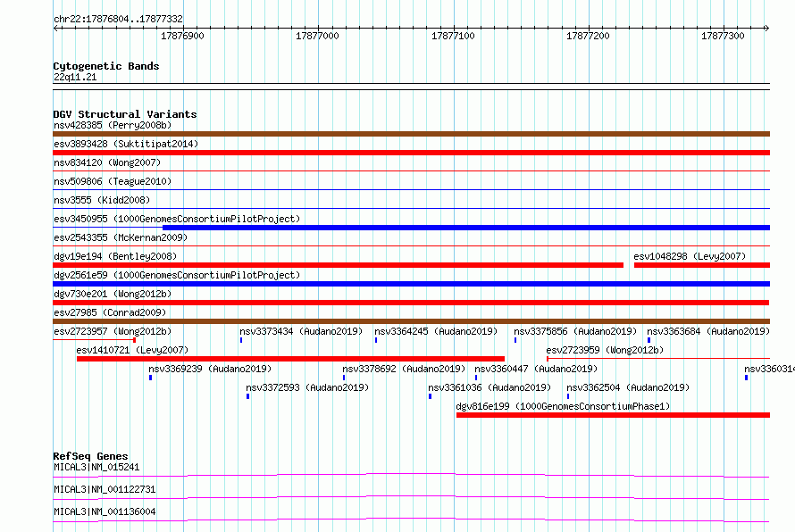This screenshot has height=532, width=795.
Task: Select the esv3893428 (Suktitipat2014) variant label
Action: point(126,144)
